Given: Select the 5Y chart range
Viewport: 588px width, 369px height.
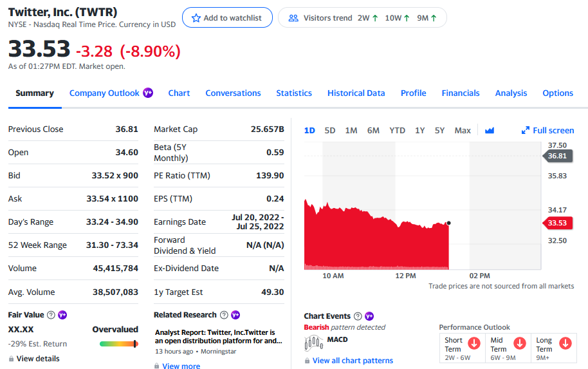Looking at the screenshot, I should coord(439,130).
